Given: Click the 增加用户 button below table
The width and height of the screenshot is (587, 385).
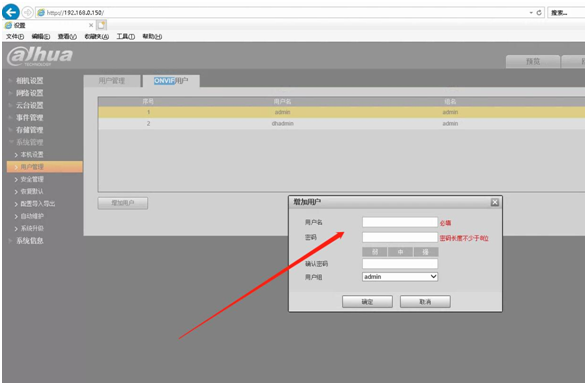Looking at the screenshot, I should coord(123,203).
